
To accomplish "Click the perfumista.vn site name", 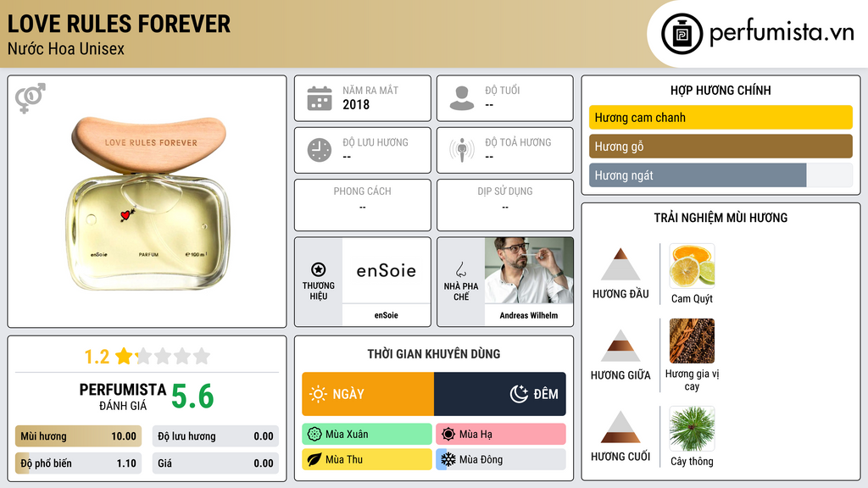I will point(782,32).
